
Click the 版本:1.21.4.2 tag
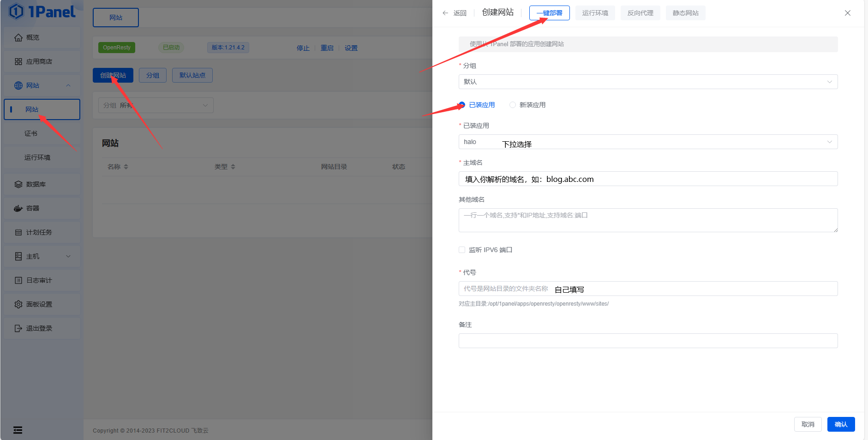228,48
